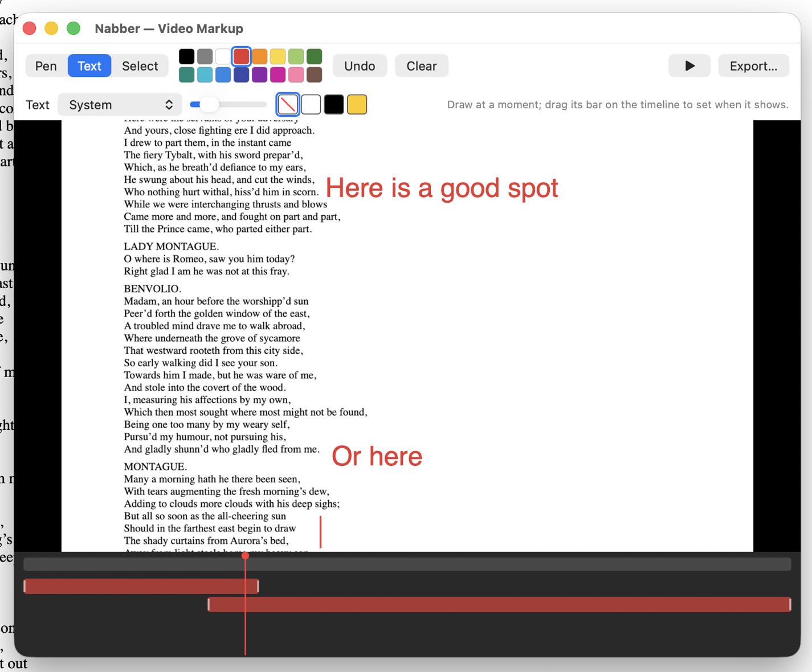
Task: Pick the white color swatch in the palette
Action: coord(223,56)
